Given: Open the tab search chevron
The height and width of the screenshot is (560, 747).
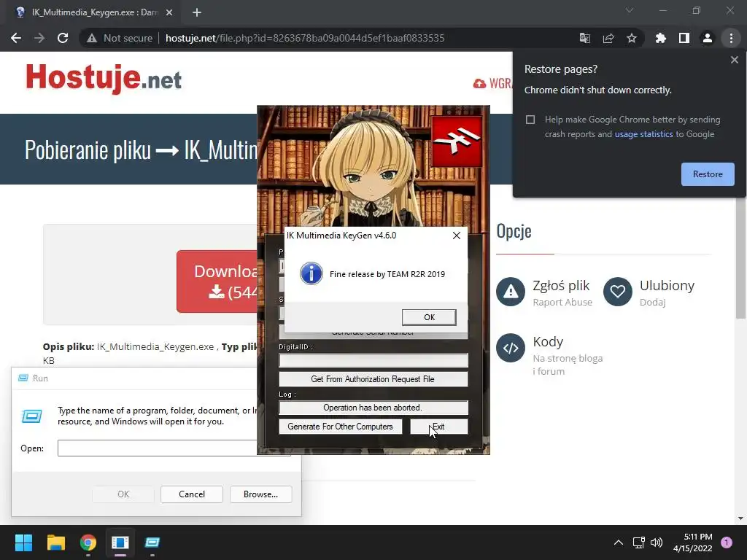Looking at the screenshot, I should point(630,10).
